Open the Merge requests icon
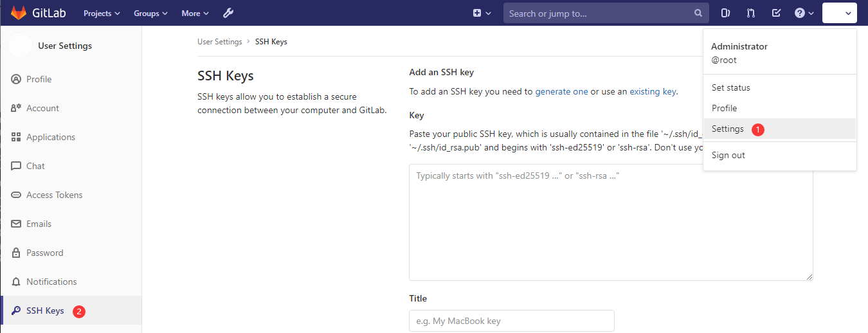 click(x=751, y=13)
